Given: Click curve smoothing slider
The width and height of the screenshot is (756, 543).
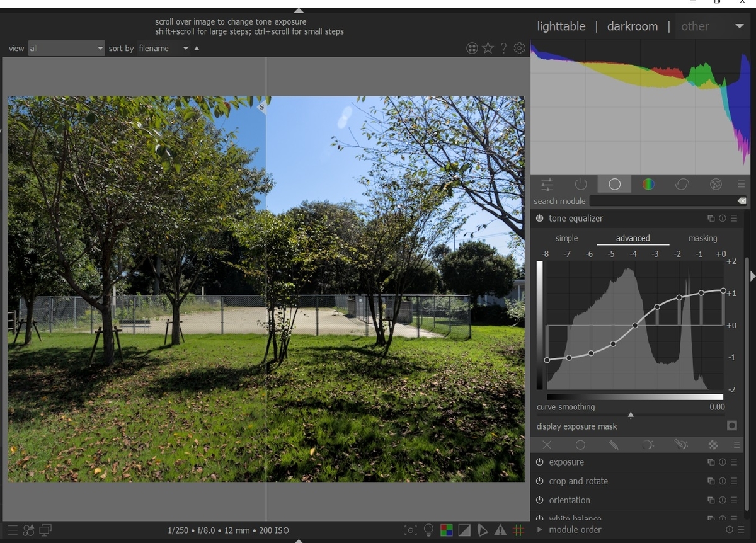Looking at the screenshot, I should 631,410.
